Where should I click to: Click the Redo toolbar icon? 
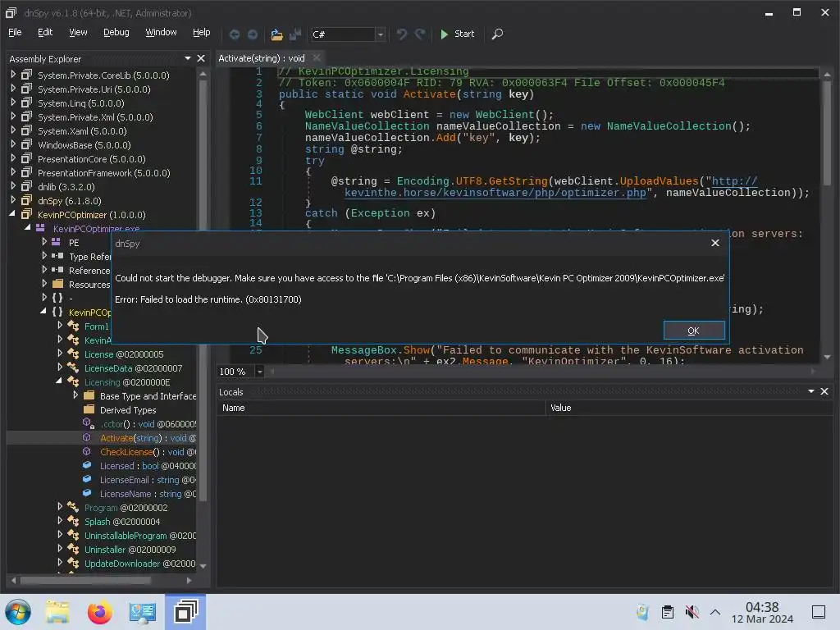click(420, 34)
